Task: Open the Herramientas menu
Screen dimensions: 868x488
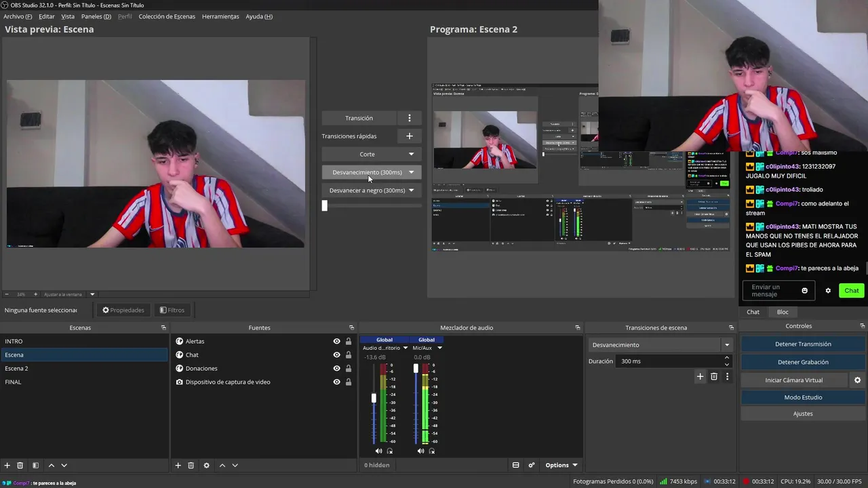Action: point(220,16)
